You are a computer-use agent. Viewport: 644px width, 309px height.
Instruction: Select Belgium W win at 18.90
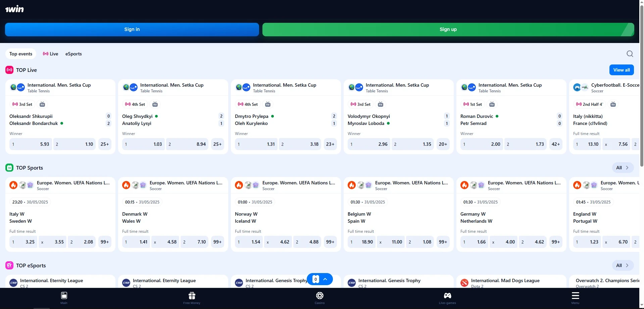coord(362,242)
